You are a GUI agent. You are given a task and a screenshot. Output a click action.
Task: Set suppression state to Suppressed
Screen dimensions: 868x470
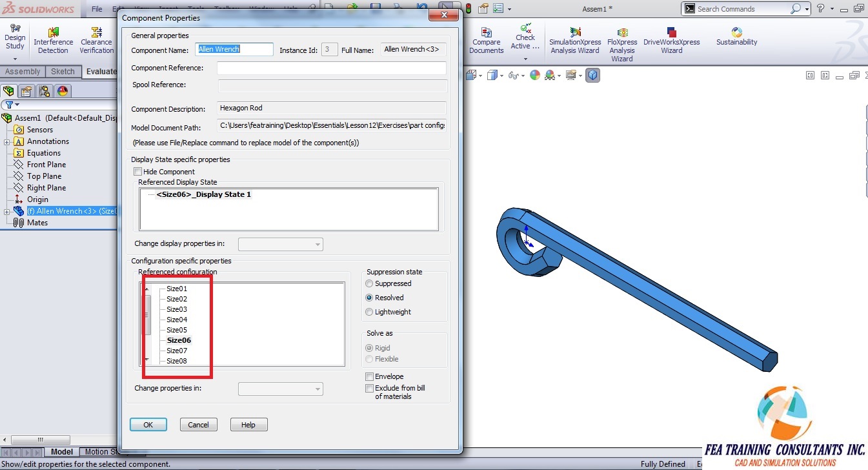pyautogui.click(x=369, y=283)
